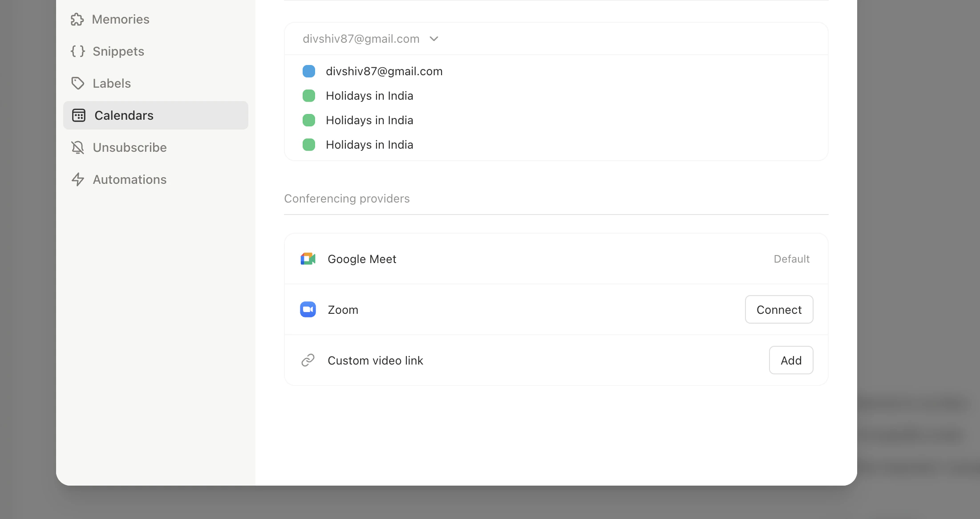This screenshot has width=980, height=519.
Task: Click the Default label beside Google Meet
Action: pos(791,259)
